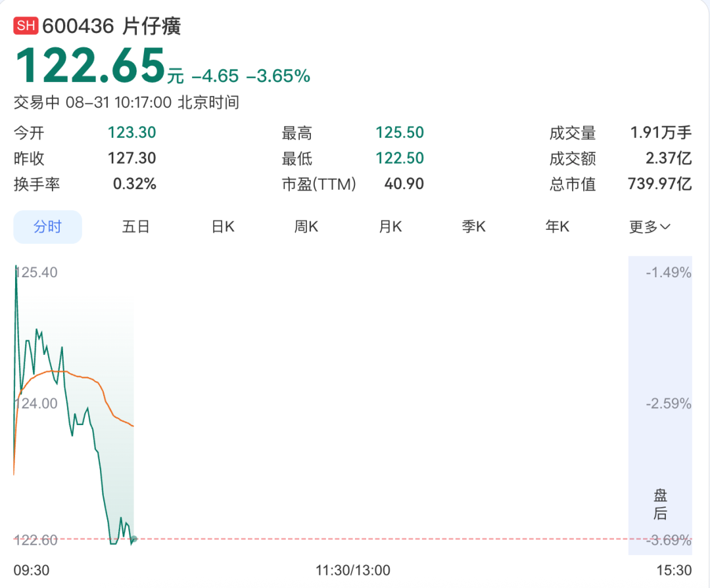
Task: Open the 周K weekly candlestick tab
Action: 306,227
